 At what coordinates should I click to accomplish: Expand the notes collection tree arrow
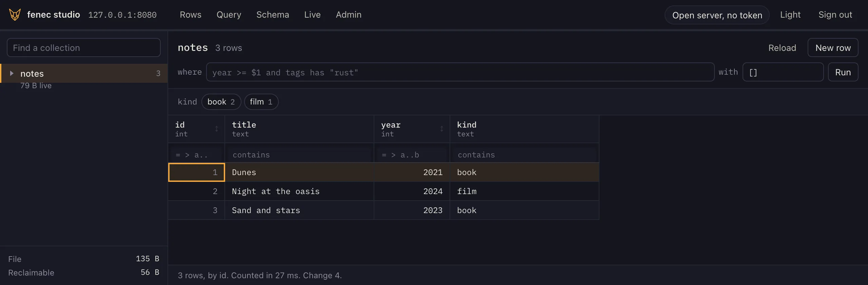(x=12, y=73)
